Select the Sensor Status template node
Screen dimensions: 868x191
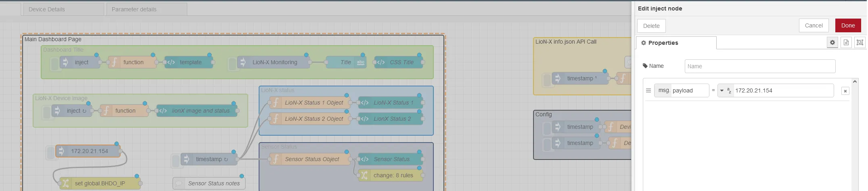[x=391, y=159]
